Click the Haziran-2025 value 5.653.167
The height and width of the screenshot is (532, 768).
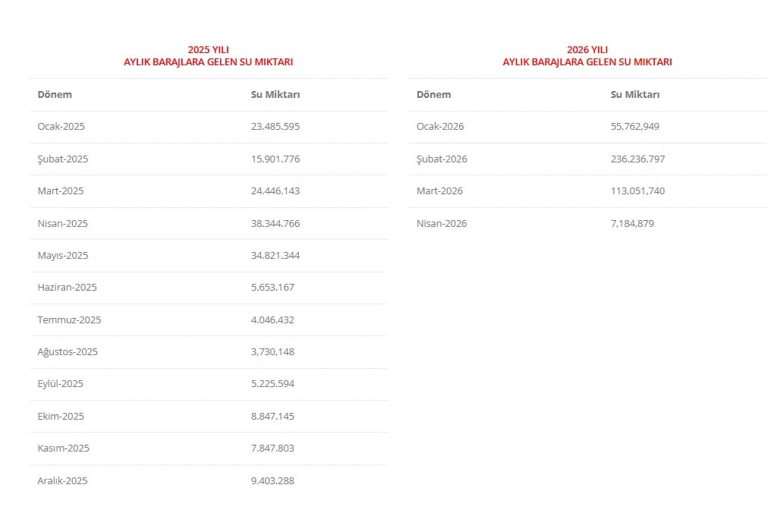coord(272,288)
